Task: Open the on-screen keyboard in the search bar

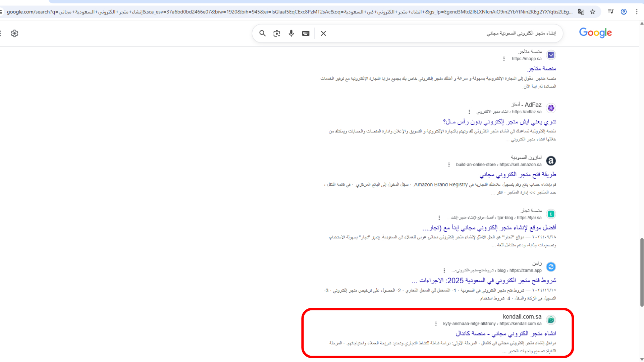Action: pyautogui.click(x=306, y=33)
